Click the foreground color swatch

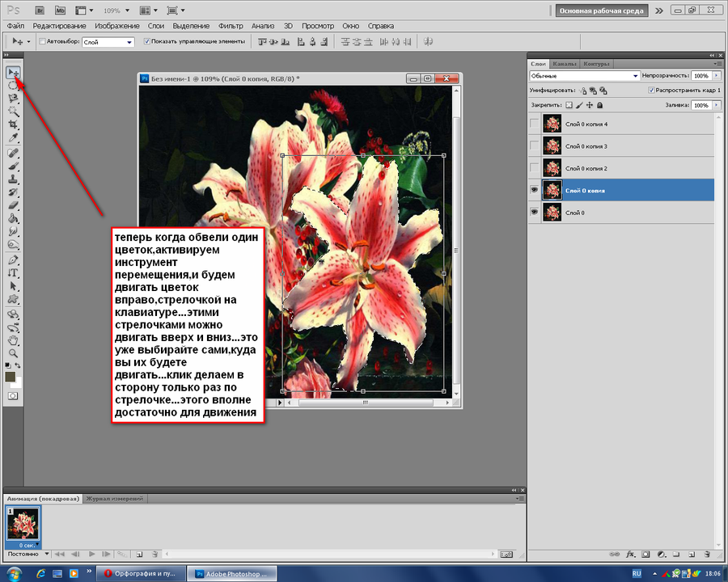11,377
